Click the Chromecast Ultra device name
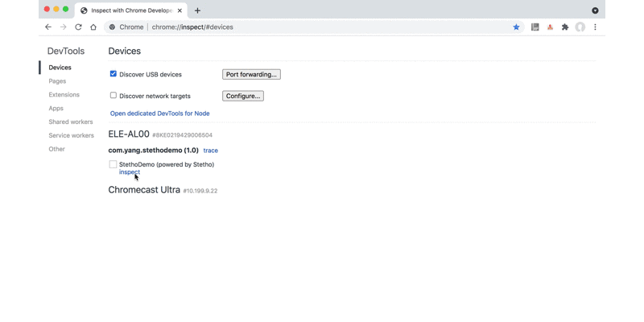Viewport: 644px width, 322px height. click(x=144, y=190)
